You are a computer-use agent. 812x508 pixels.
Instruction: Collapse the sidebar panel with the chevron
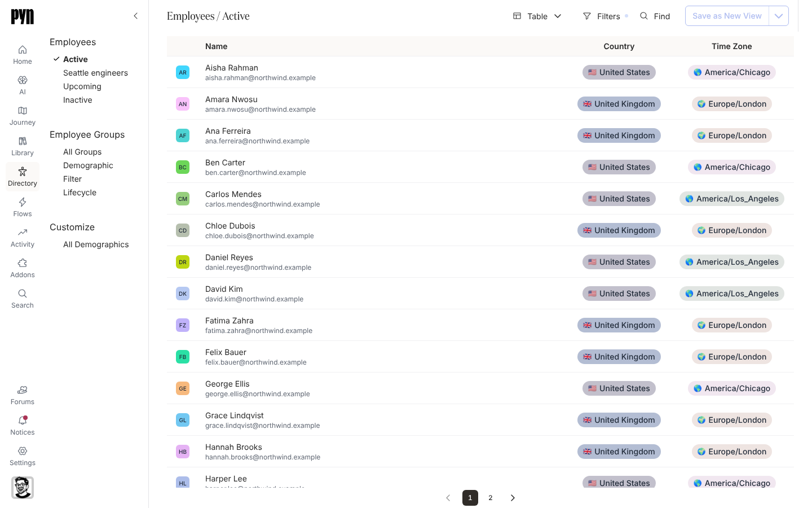[x=135, y=16]
